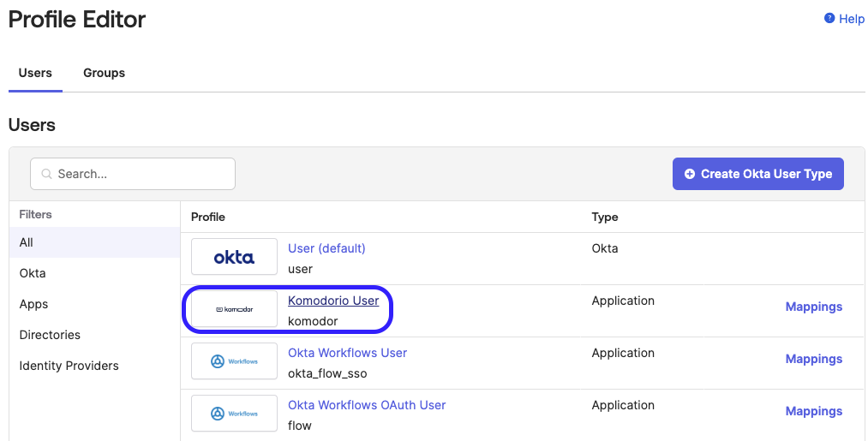Click Create Okta User Type button
This screenshot has width=868, height=441.
(757, 174)
